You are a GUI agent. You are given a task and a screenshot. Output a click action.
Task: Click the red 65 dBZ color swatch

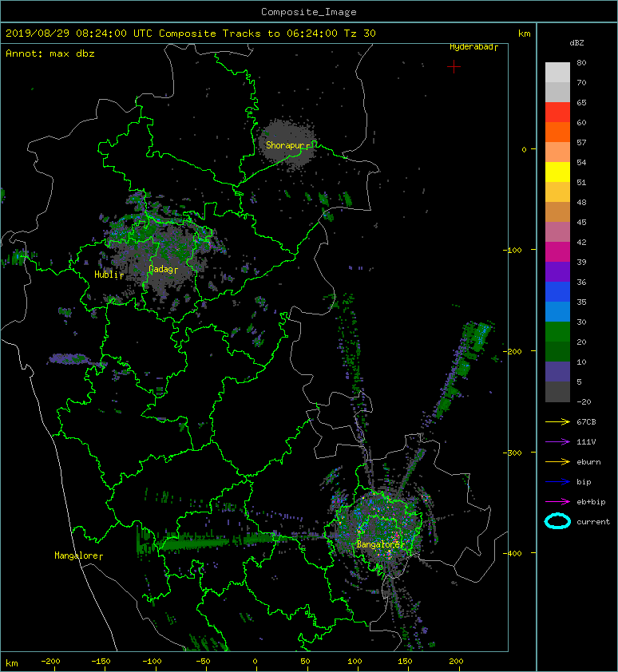click(557, 112)
